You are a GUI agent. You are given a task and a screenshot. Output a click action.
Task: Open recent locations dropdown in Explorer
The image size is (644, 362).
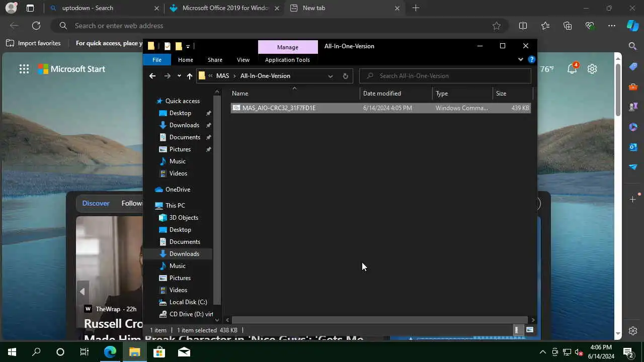[x=179, y=76]
